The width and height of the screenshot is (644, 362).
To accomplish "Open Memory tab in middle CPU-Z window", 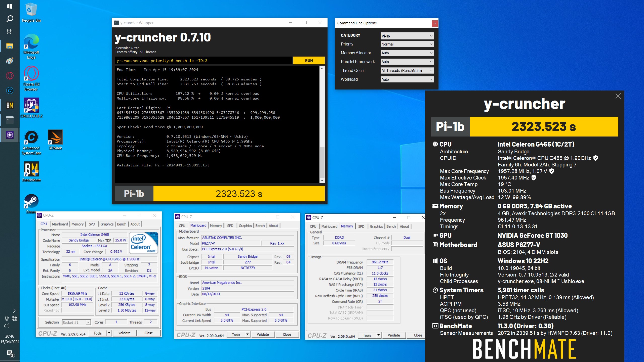I will tap(216, 225).
